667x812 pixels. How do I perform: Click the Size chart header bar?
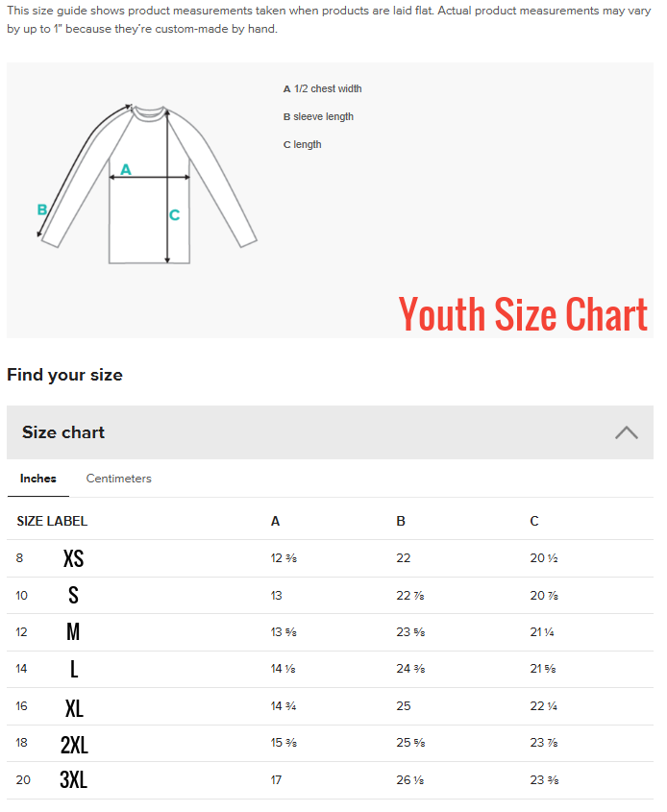click(x=330, y=432)
